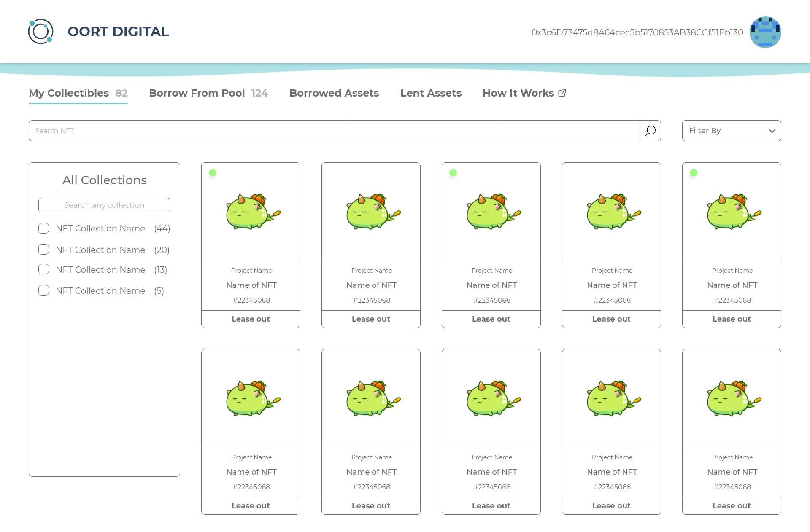This screenshot has height=532, width=810.
Task: Click the green status dot on the first NFT card
Action: click(213, 173)
